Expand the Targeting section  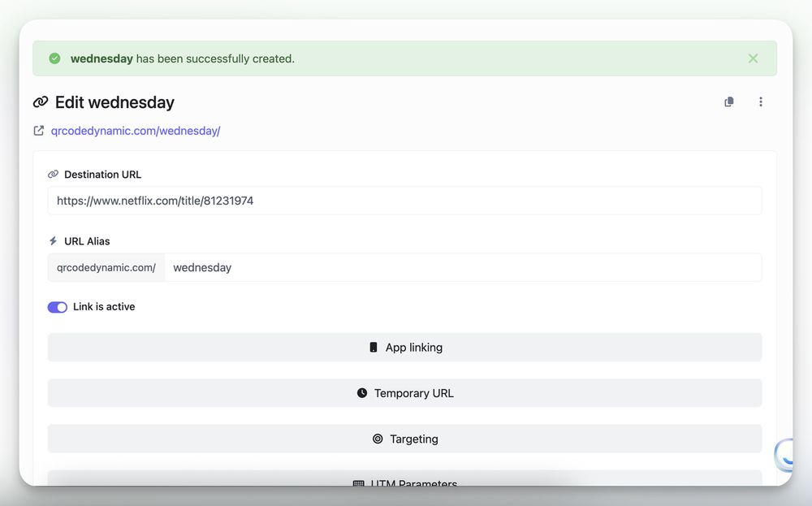pos(404,439)
